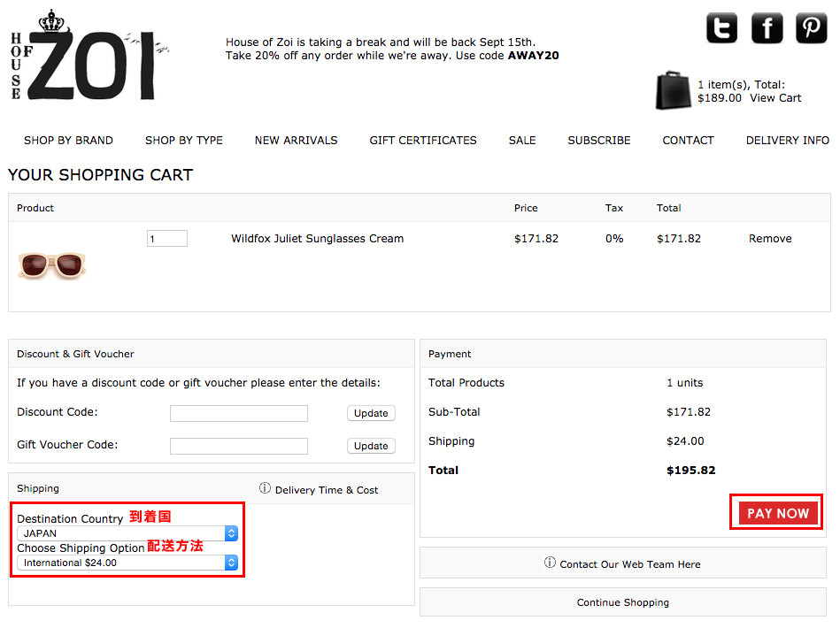Viewport: 840px width, 628px height.
Task: Open the Pinterest social icon
Action: click(811, 27)
